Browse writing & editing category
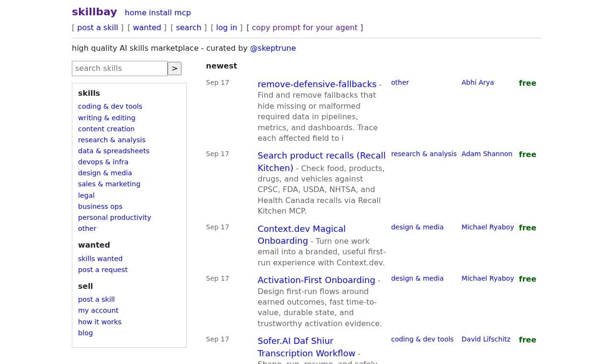Screen dimensions: 613x364 107,118
